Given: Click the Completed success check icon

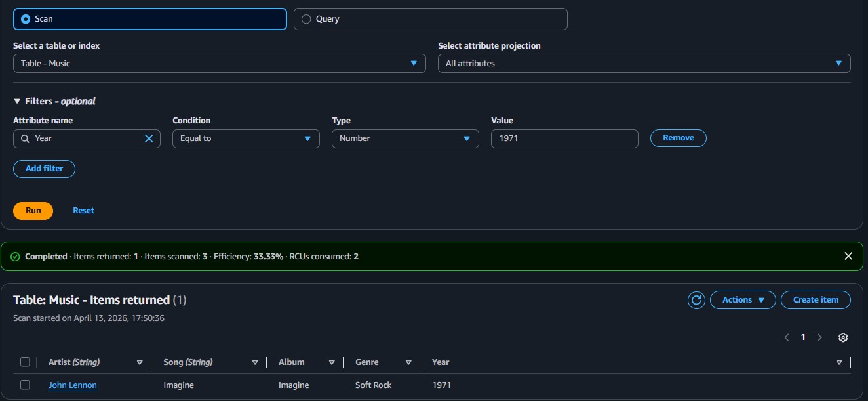Looking at the screenshot, I should point(16,257).
